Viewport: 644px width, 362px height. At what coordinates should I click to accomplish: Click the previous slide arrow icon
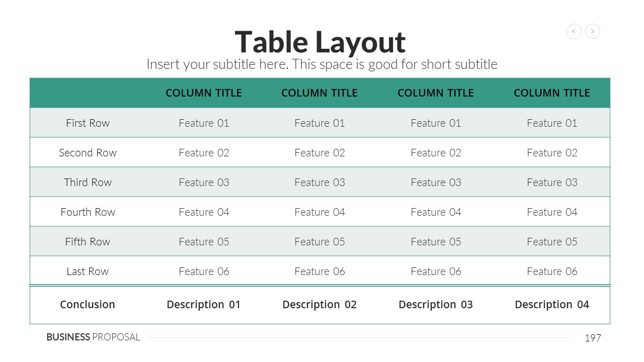tap(574, 31)
